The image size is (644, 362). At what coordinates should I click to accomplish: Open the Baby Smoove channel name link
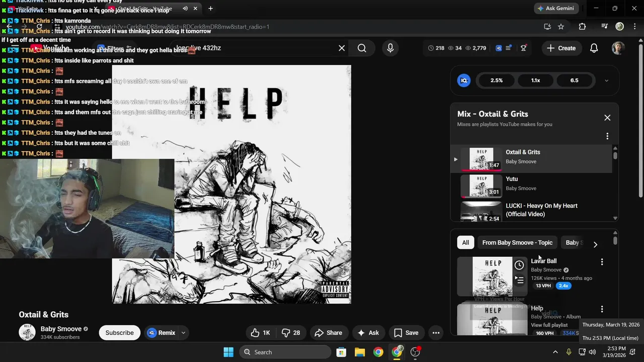point(61,329)
